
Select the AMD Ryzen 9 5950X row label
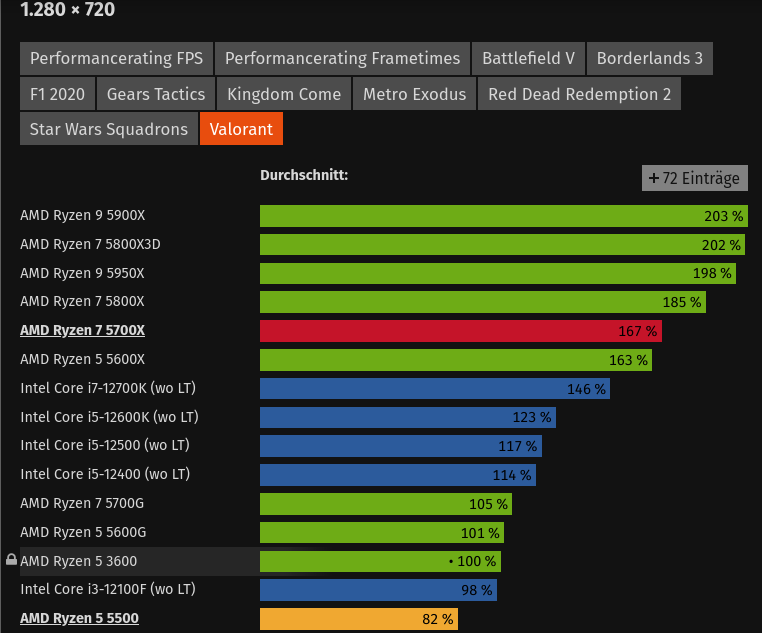pos(82,273)
